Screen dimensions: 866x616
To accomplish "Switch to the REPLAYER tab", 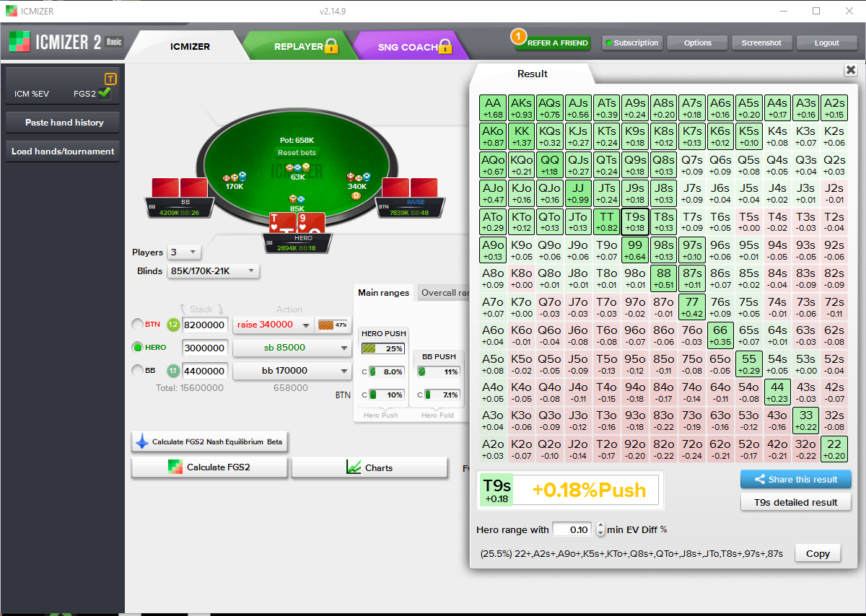I will click(298, 46).
